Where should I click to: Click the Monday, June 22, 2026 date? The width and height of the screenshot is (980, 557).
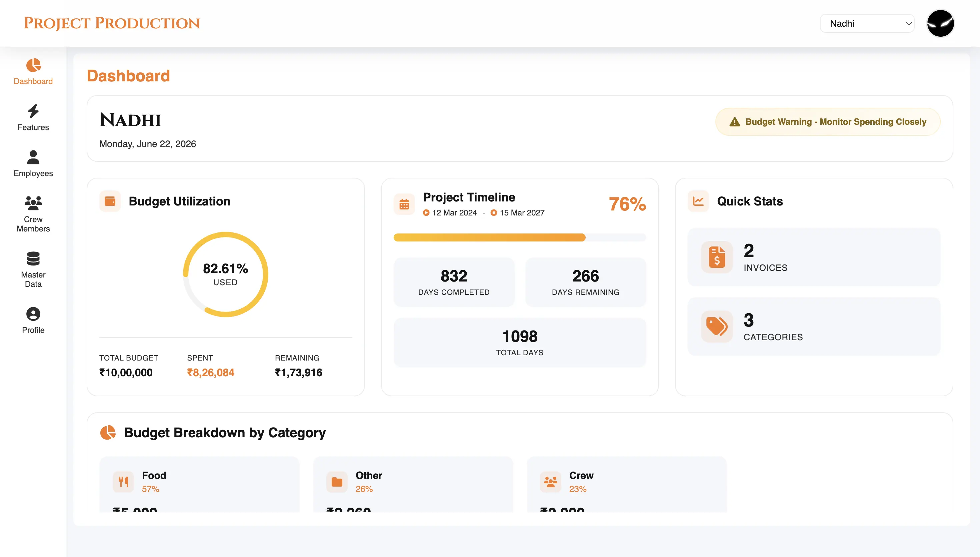148,144
